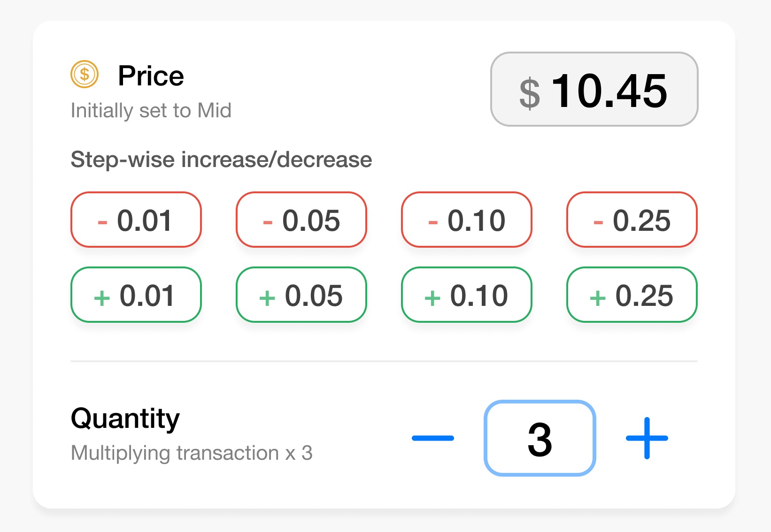
Task: Decrease price by 0.01
Action: point(136,220)
